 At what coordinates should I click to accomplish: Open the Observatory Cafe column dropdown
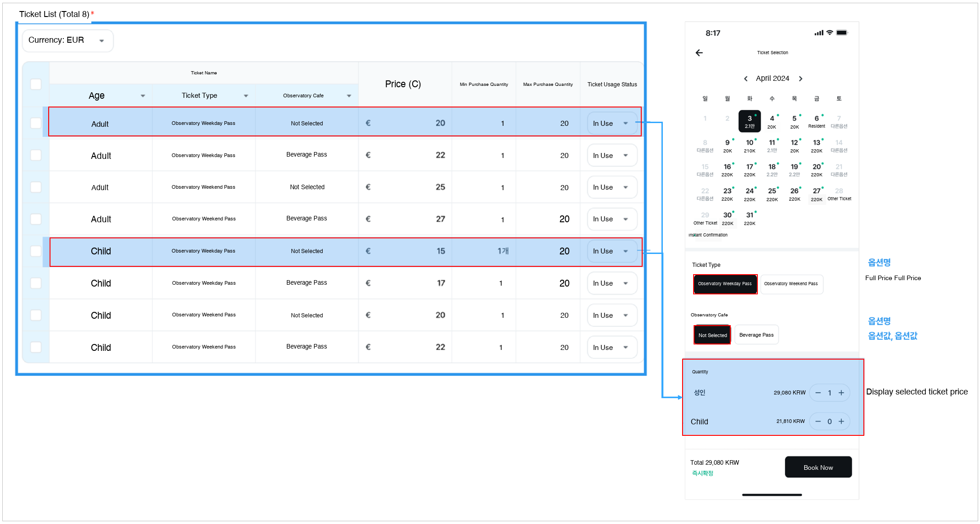349,96
